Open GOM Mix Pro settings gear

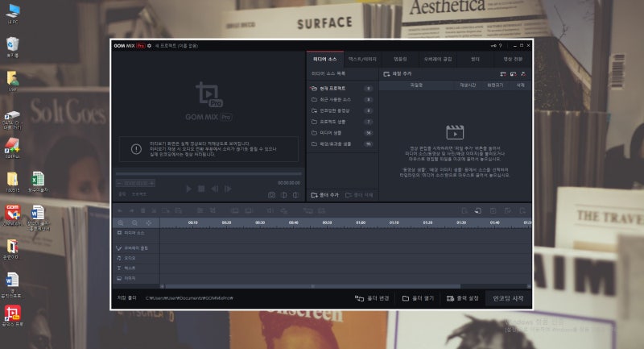(x=149, y=46)
